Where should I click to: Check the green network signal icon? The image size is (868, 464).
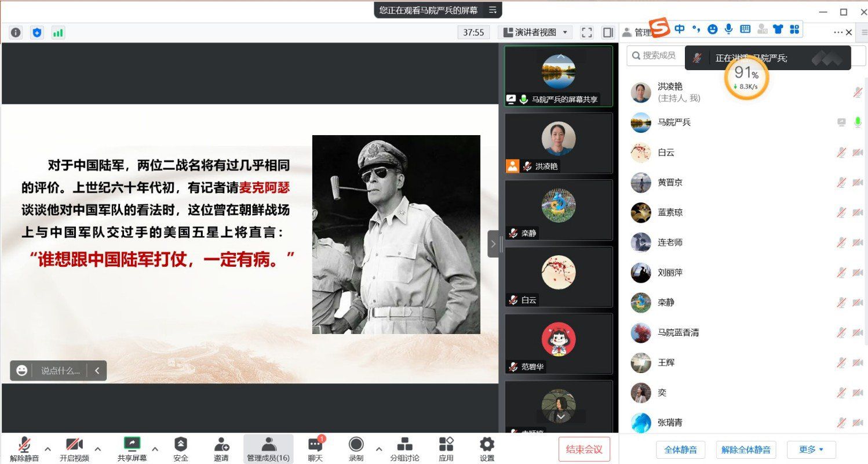click(x=58, y=32)
